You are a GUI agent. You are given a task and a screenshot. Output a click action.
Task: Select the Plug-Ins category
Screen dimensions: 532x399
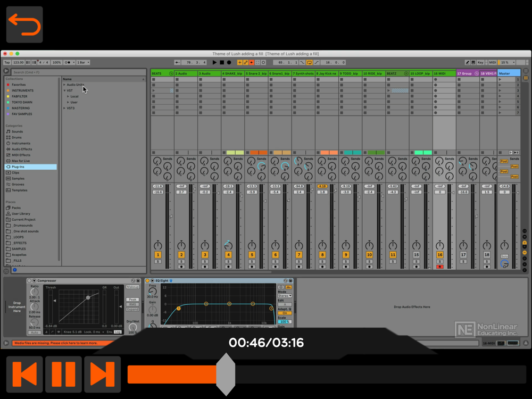[x=30, y=167]
